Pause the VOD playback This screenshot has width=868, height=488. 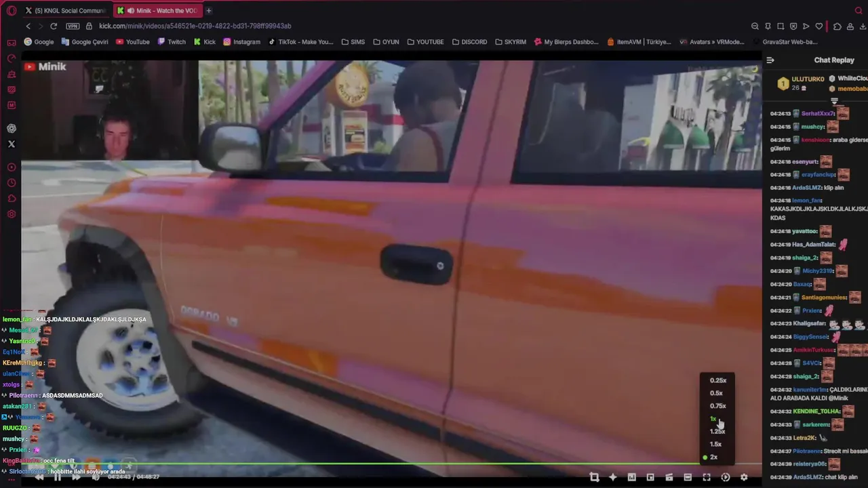58,477
